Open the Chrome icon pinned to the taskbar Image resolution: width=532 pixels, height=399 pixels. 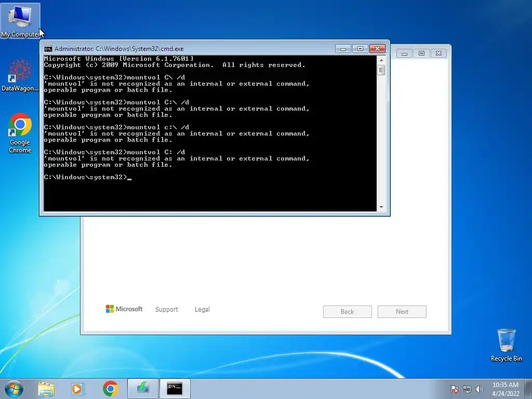point(111,389)
